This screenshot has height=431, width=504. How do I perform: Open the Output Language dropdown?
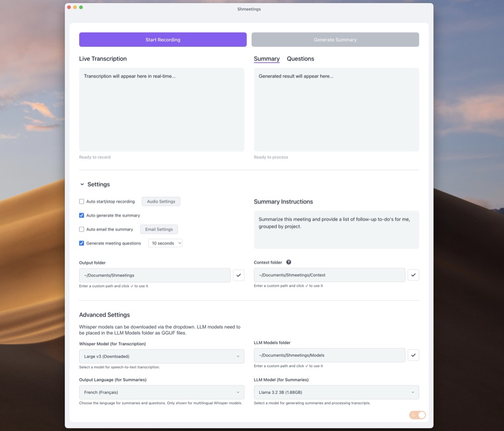tap(161, 392)
